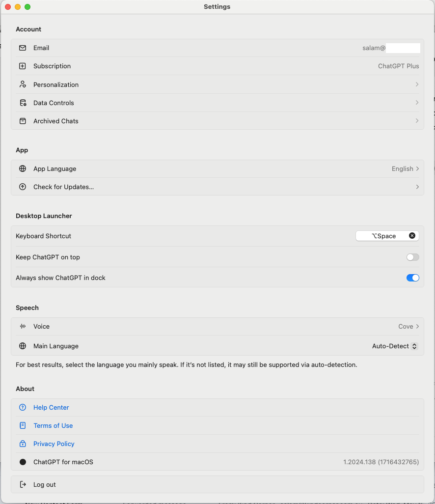Click the ChatGPT for macOS label
435x504 pixels.
(63, 462)
